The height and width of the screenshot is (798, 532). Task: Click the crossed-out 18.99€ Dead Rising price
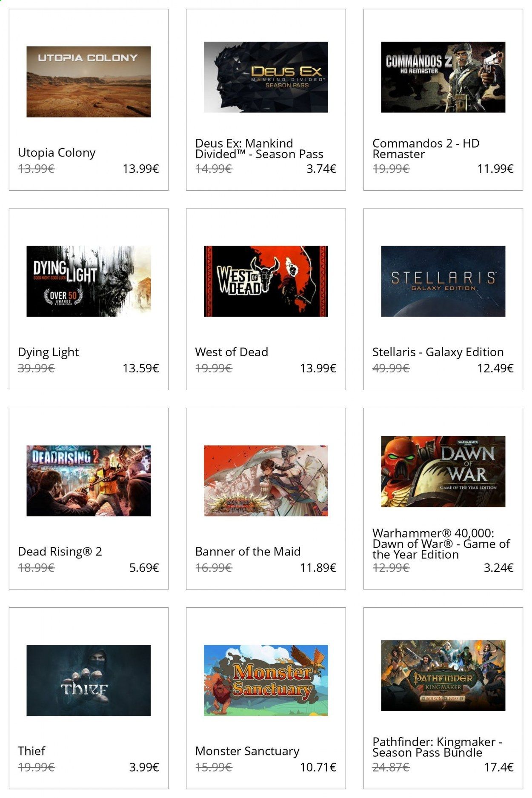point(36,568)
